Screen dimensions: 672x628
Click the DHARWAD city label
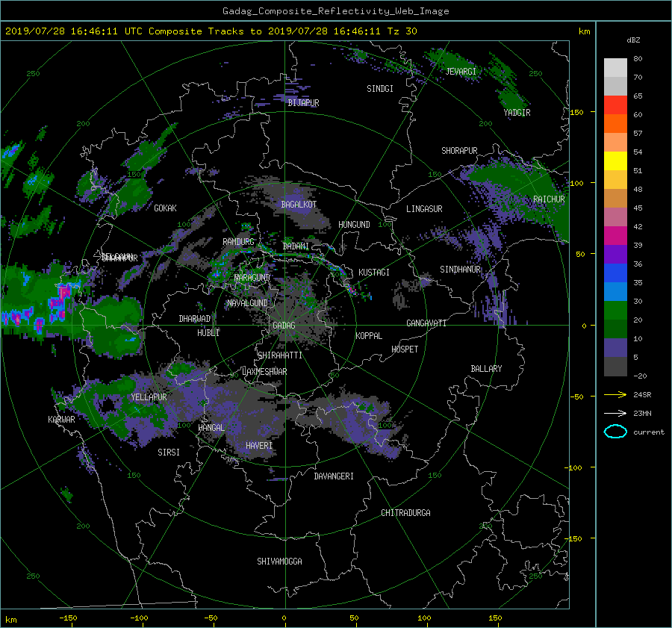(x=195, y=319)
